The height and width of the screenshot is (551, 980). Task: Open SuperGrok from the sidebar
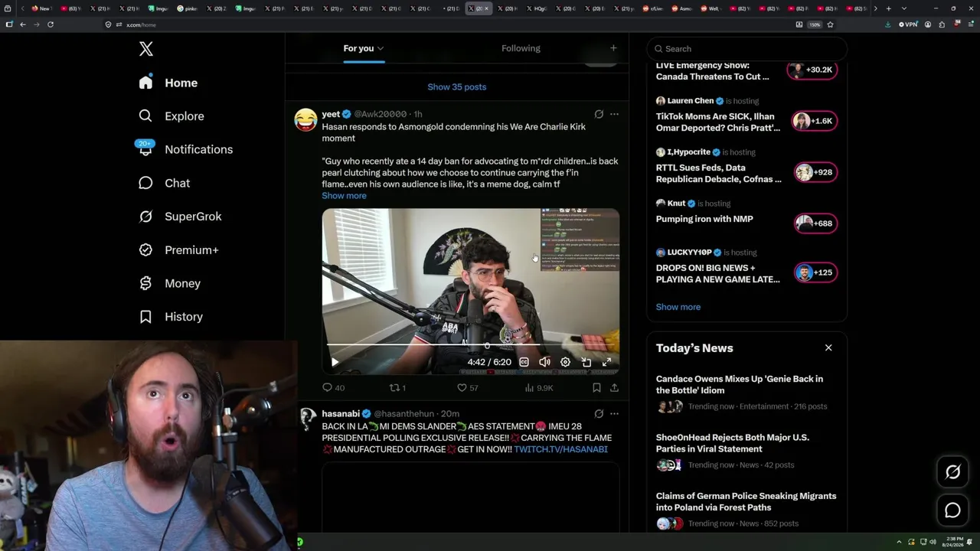point(180,217)
